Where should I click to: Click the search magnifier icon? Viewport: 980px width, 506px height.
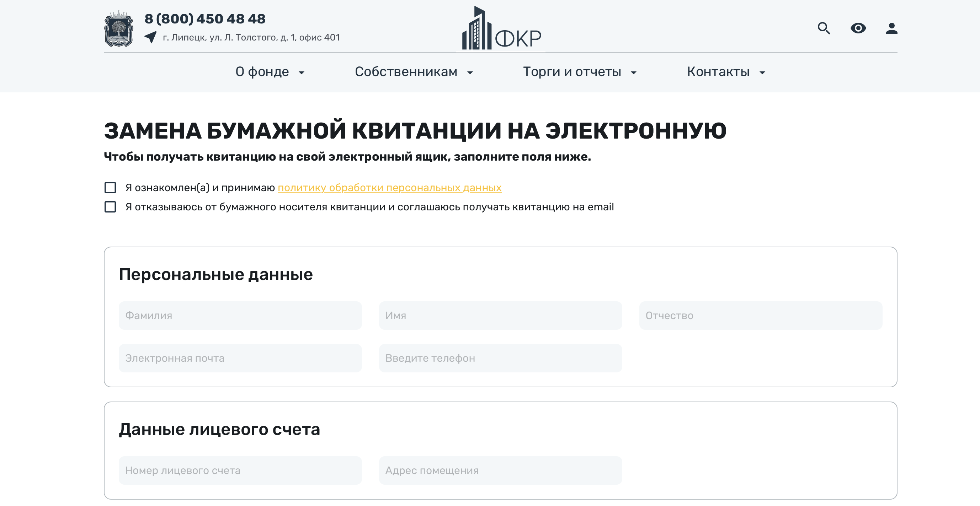(x=824, y=28)
